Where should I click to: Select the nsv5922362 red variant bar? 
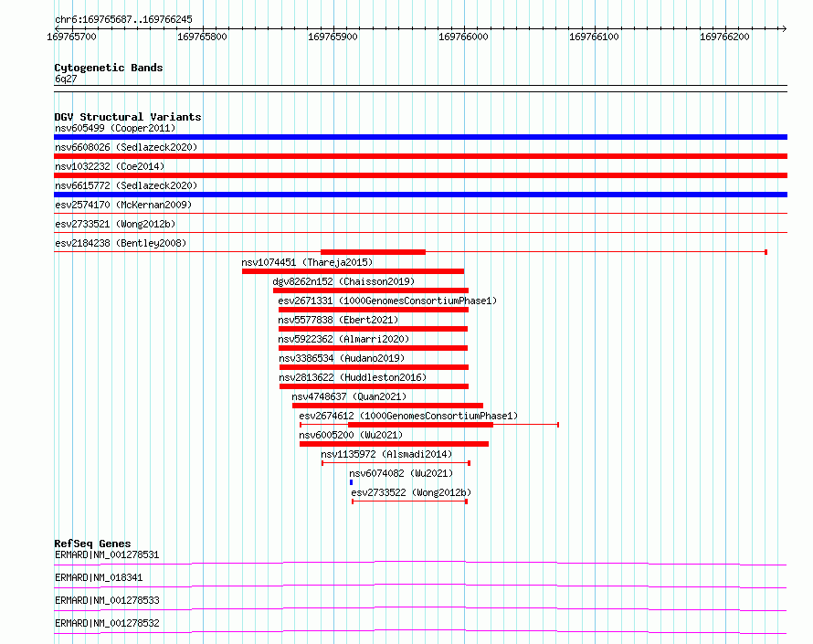373,348
